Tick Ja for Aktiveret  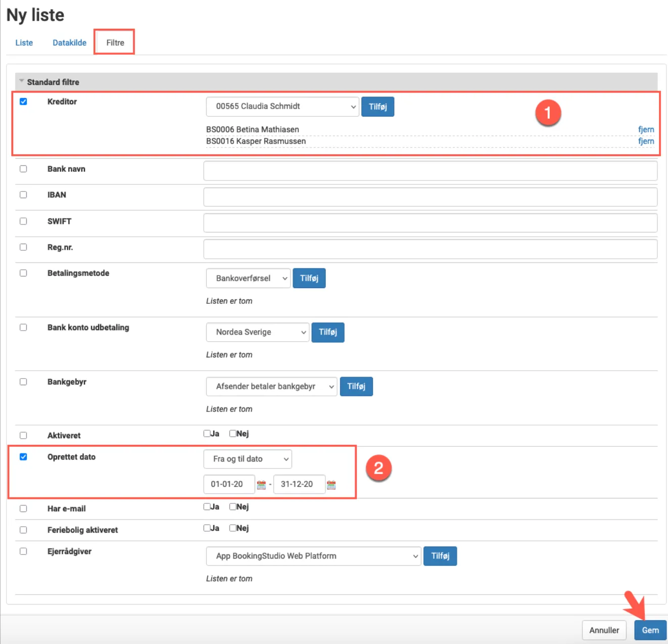coord(207,433)
